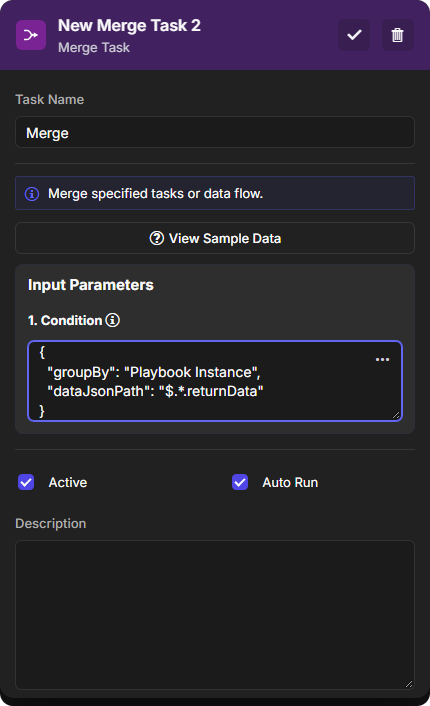Image resolution: width=430 pixels, height=706 pixels.
Task: Click the info icon in merge banner
Action: click(32, 194)
